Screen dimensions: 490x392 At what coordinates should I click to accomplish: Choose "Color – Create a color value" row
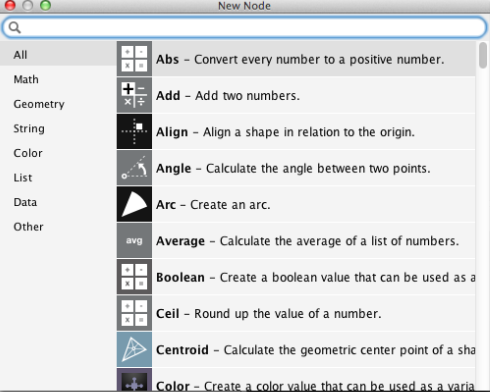296,380
